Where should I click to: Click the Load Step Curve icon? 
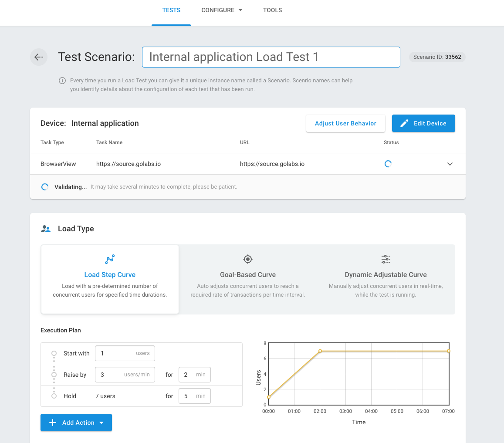click(110, 259)
